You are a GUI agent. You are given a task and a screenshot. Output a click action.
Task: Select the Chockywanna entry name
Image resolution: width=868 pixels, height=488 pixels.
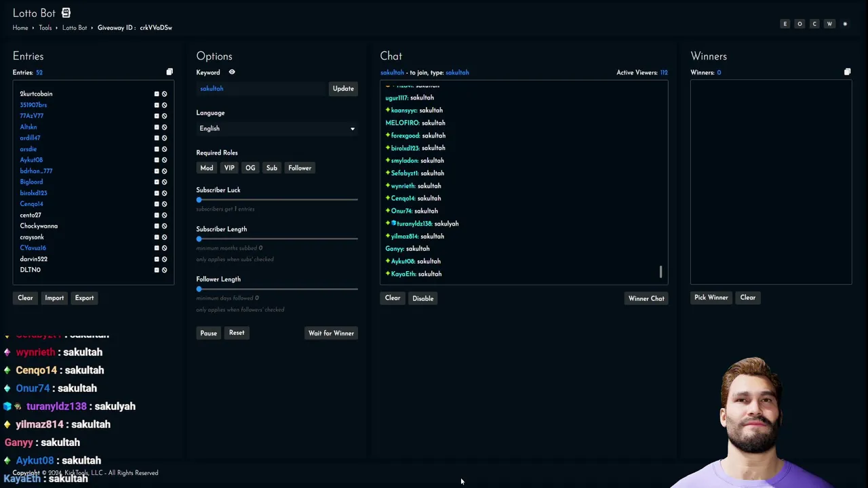pos(39,226)
